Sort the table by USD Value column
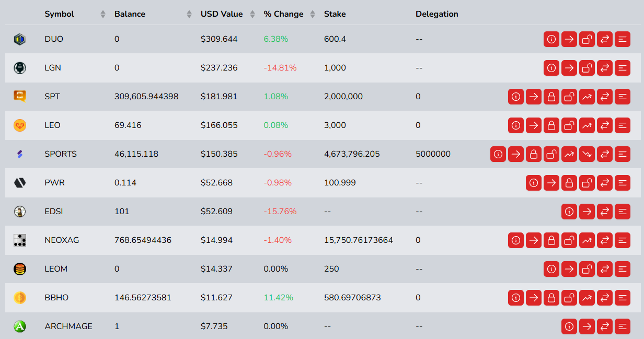This screenshot has width=644, height=339. point(252,14)
